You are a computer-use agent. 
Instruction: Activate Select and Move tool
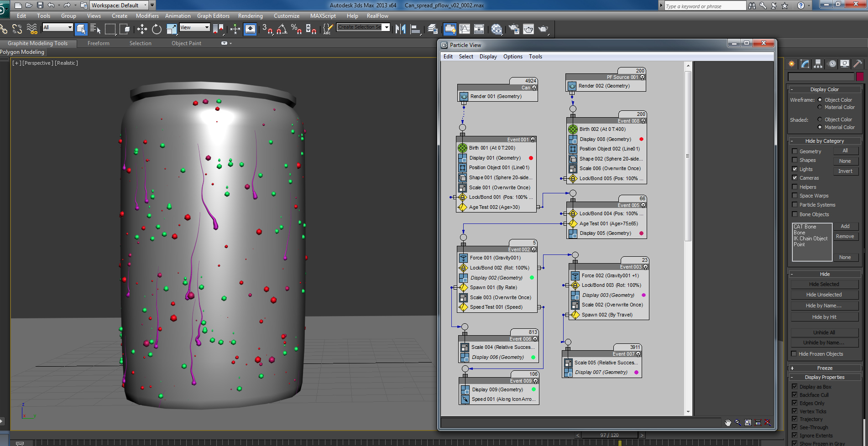click(x=142, y=29)
